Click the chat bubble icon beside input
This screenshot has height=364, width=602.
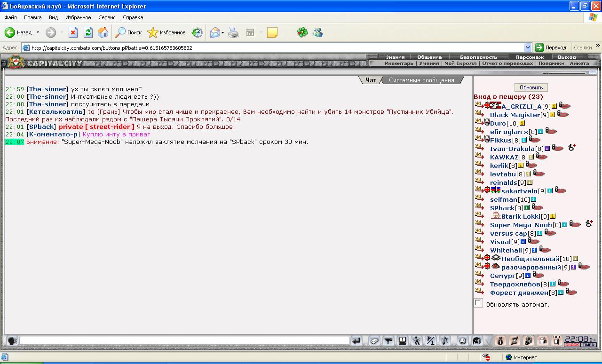click(x=12, y=341)
